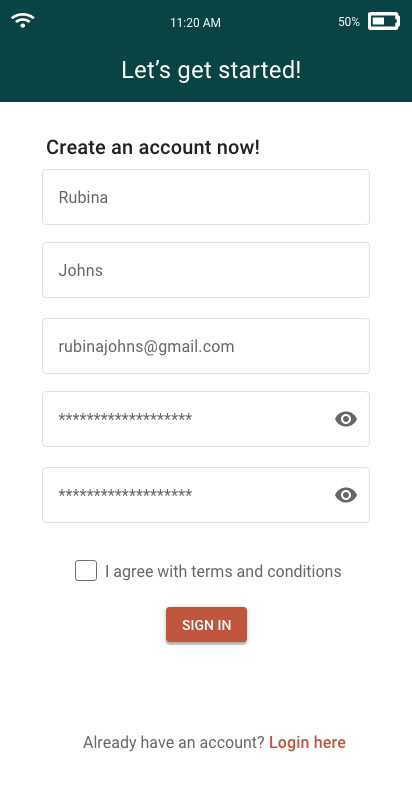Show the first password using eye icon
The image size is (412, 796).
(346, 419)
